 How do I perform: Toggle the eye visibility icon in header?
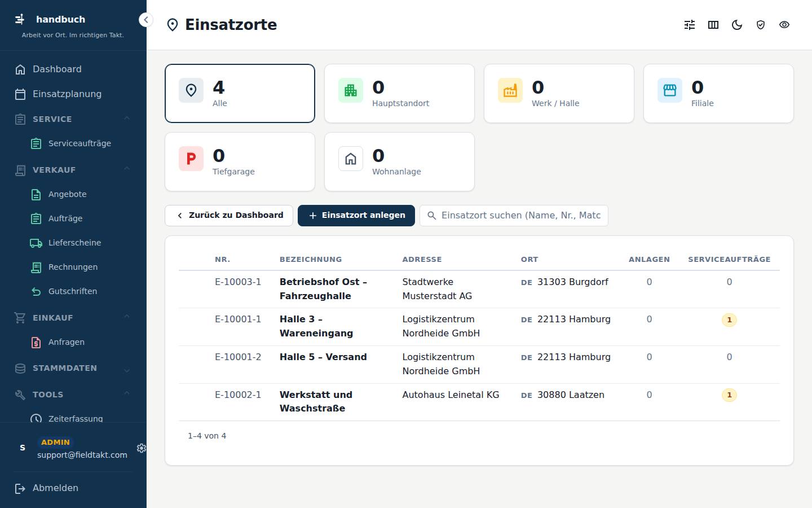[x=784, y=25]
